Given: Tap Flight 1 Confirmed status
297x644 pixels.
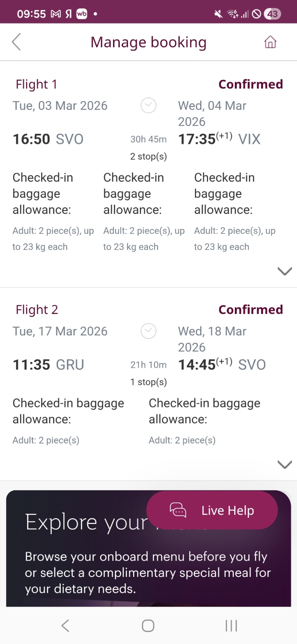Looking at the screenshot, I should coord(251,84).
